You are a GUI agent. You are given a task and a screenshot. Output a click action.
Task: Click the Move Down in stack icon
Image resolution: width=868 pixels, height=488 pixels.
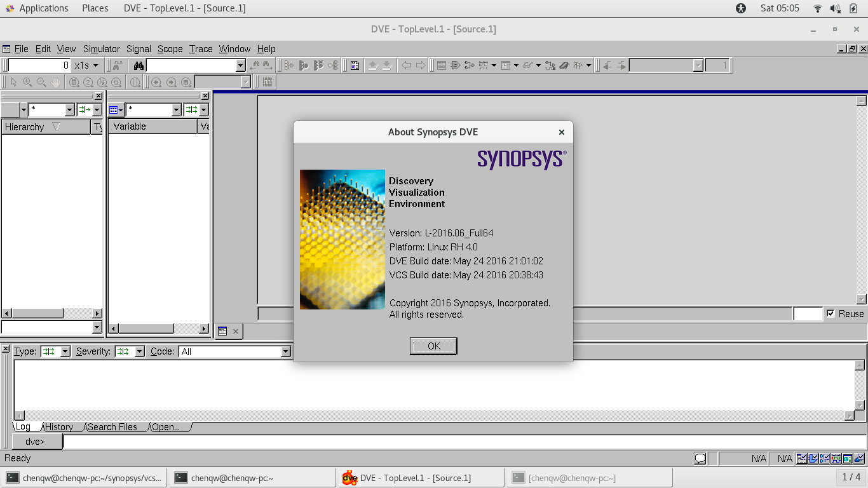(x=387, y=65)
